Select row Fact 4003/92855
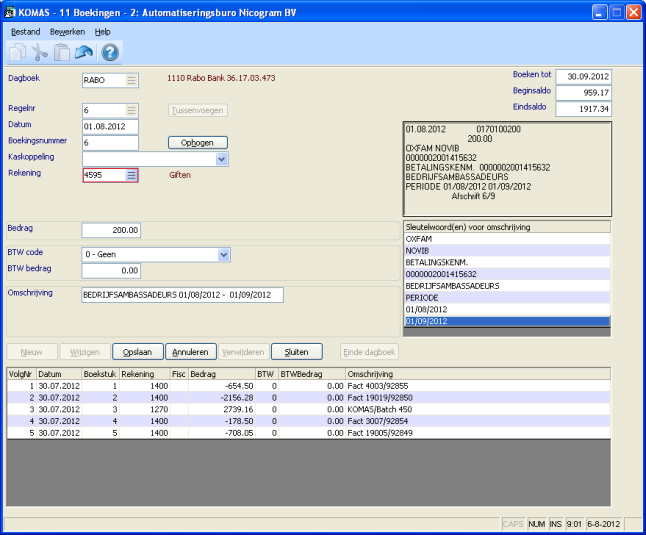This screenshot has width=646, height=535. coord(309,386)
